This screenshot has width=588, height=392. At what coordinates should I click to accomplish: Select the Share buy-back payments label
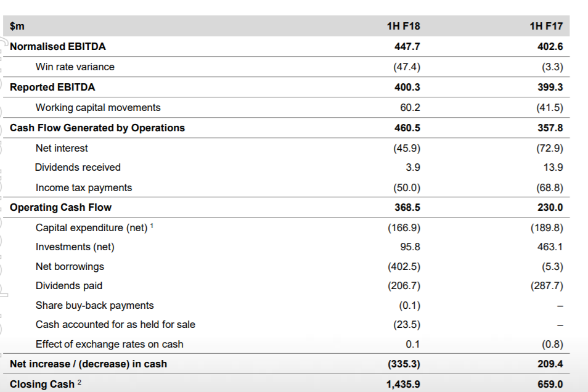pyautogui.click(x=94, y=305)
